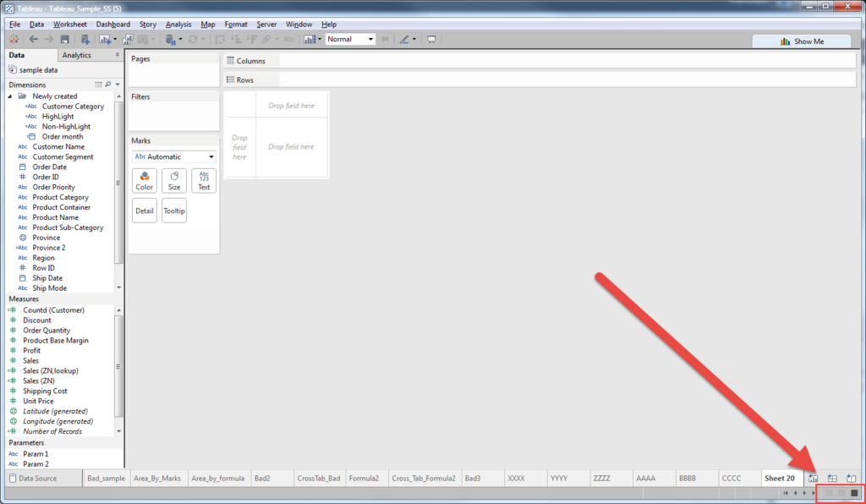
Task: Select the Customer Category dimension
Action: click(x=73, y=106)
